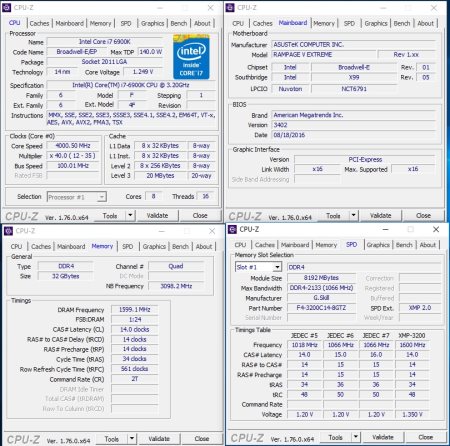Minimize the SPD CPU-Z window

pyautogui.click(x=385, y=229)
